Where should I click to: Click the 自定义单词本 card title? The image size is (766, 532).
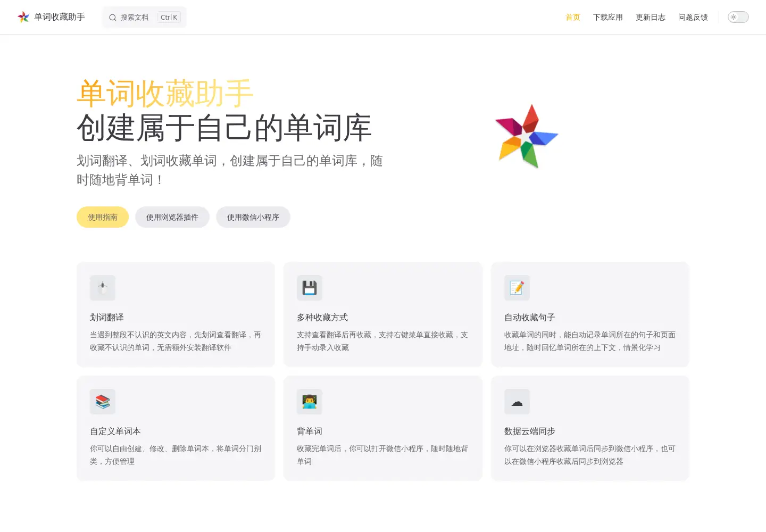pos(115,431)
